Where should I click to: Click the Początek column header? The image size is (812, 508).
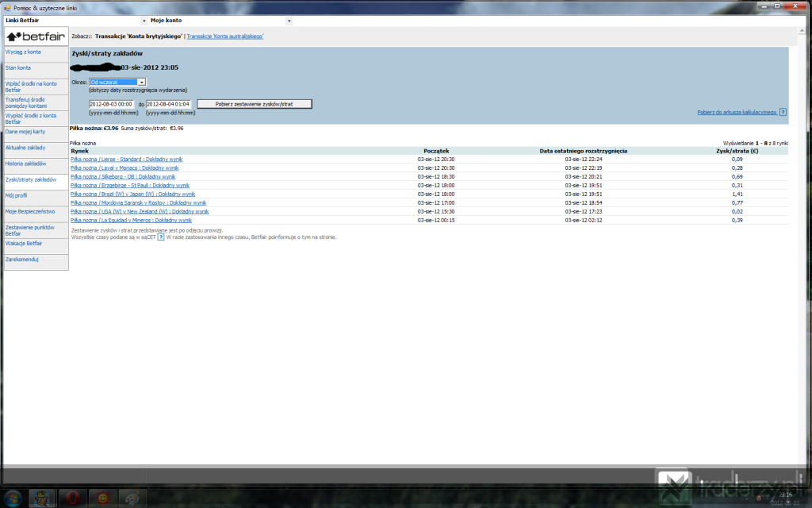pos(436,151)
